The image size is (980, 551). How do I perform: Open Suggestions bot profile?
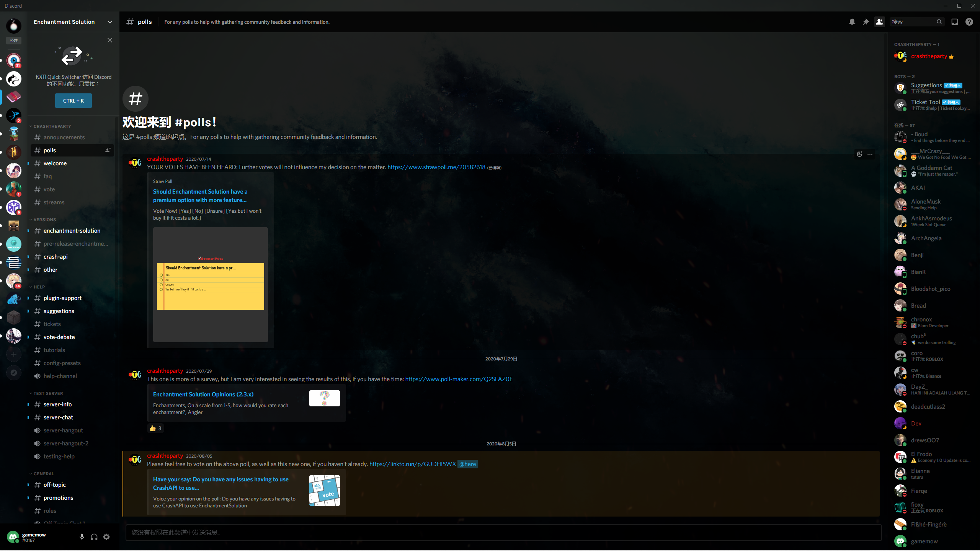click(933, 88)
